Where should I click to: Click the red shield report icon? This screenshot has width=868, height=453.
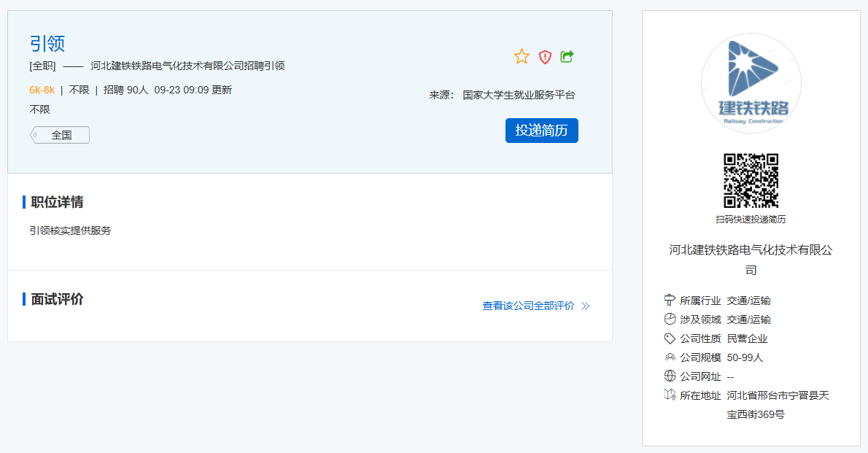point(545,57)
